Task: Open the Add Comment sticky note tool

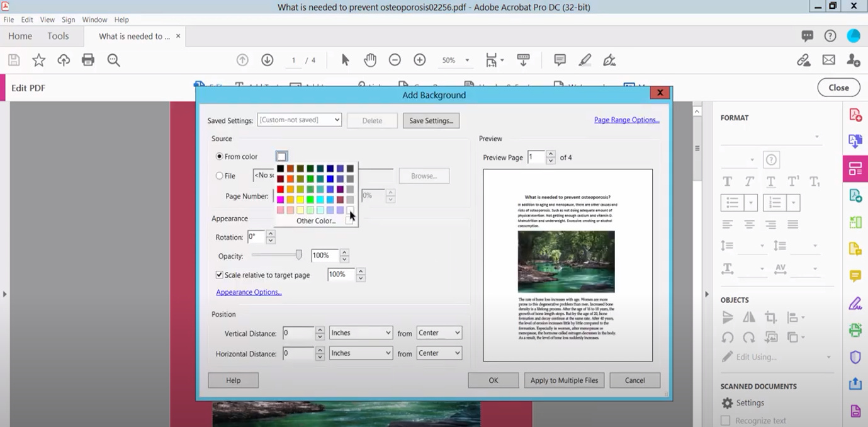Action: pyautogui.click(x=560, y=60)
